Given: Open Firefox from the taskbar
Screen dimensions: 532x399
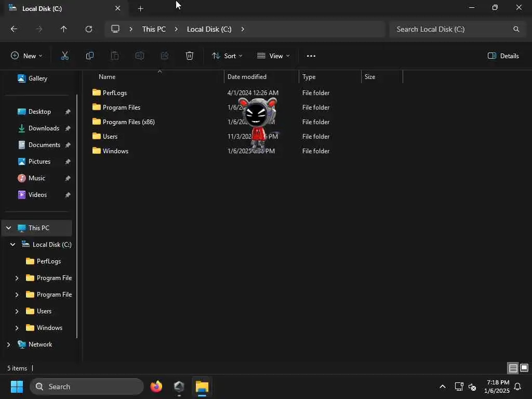Looking at the screenshot, I should tap(156, 387).
